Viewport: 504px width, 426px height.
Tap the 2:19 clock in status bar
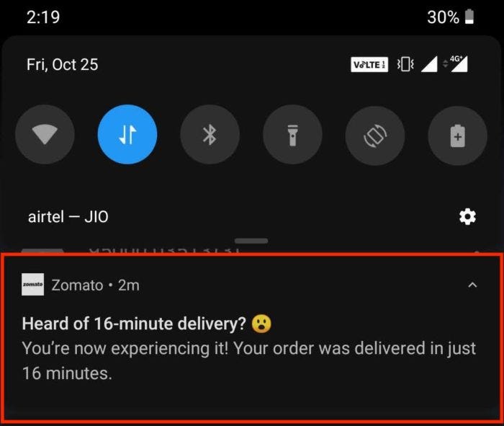coord(43,17)
